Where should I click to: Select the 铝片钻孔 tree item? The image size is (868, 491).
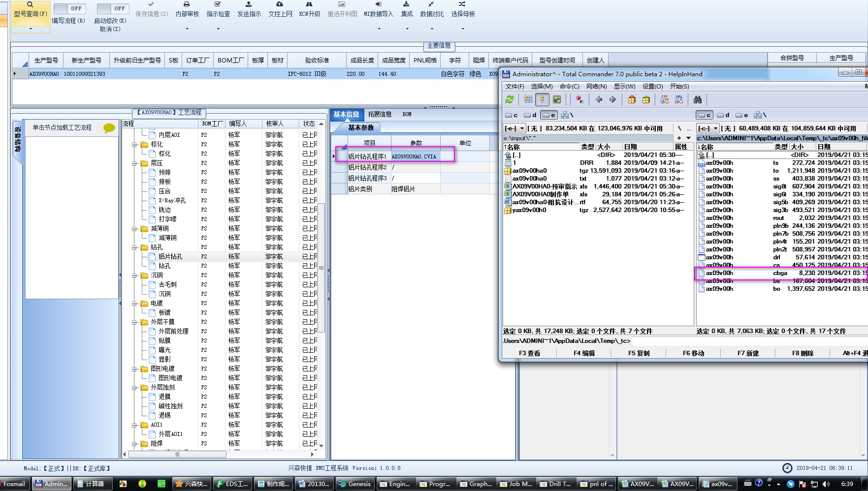[x=170, y=257]
